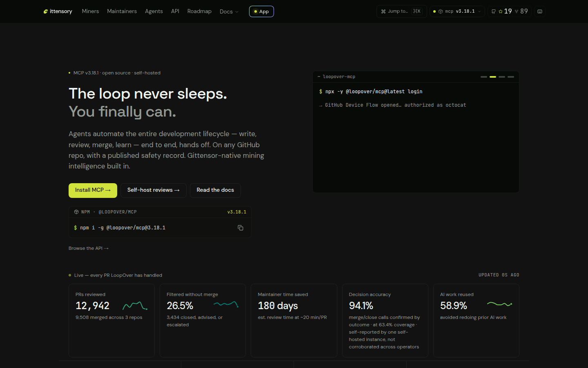Image resolution: width=588 pixels, height=368 pixels.
Task: Go to the Roadmap nav item
Action: pyautogui.click(x=199, y=11)
